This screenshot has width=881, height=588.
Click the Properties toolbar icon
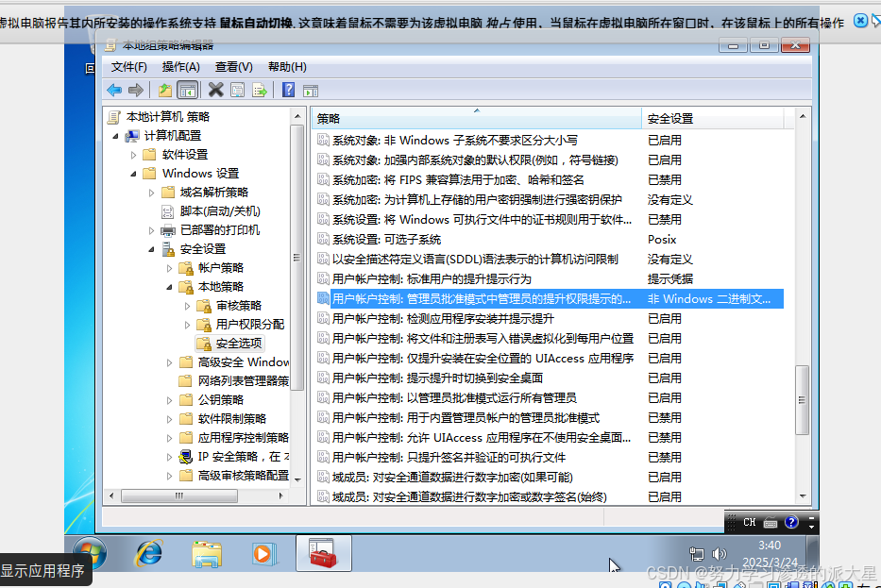(x=238, y=90)
